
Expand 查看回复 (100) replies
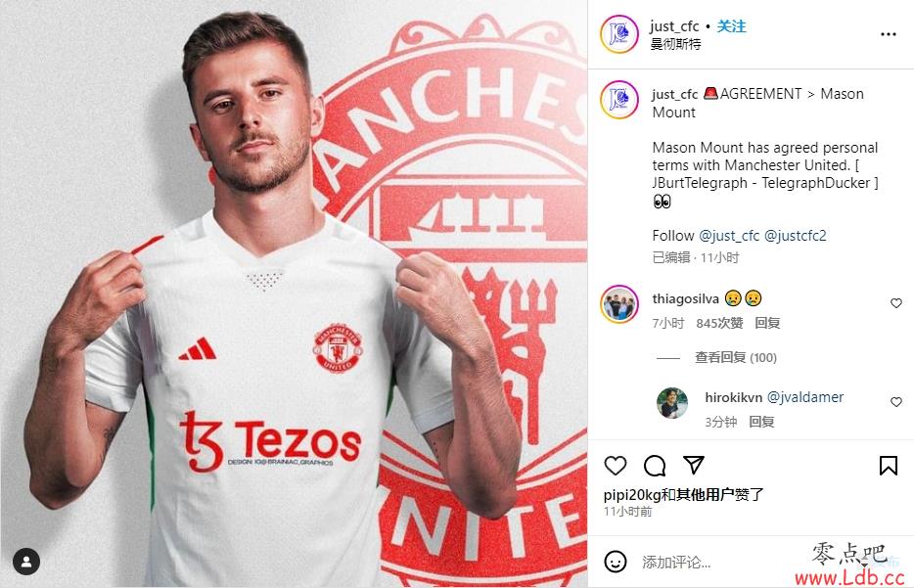(x=736, y=357)
